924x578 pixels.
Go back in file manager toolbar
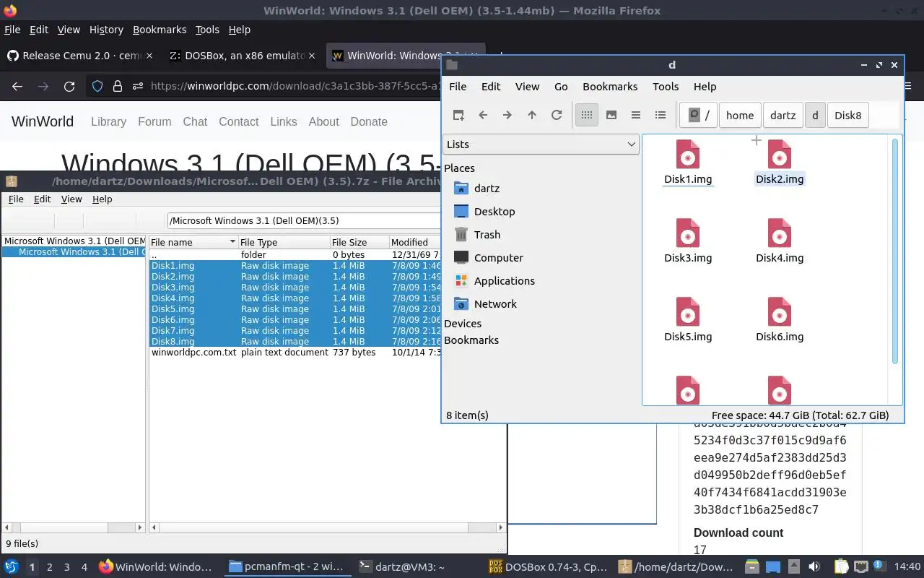pyautogui.click(x=483, y=115)
